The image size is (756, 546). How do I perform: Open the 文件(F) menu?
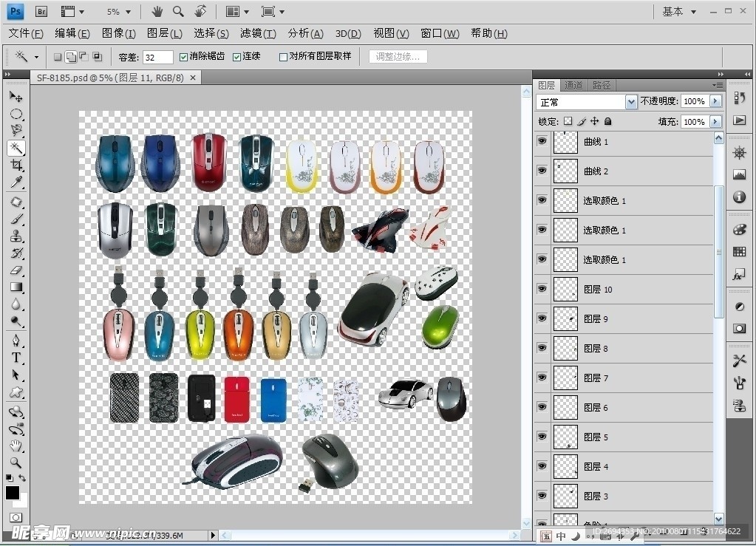tap(26, 33)
